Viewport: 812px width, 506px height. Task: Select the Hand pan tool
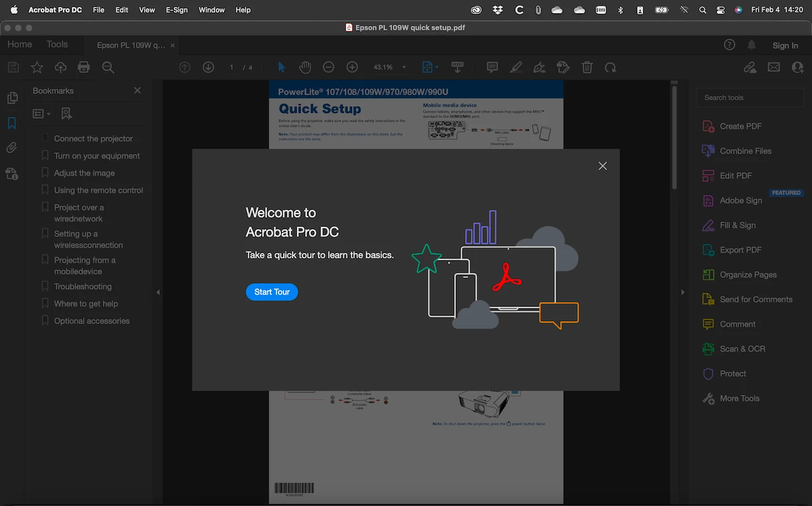click(x=305, y=67)
